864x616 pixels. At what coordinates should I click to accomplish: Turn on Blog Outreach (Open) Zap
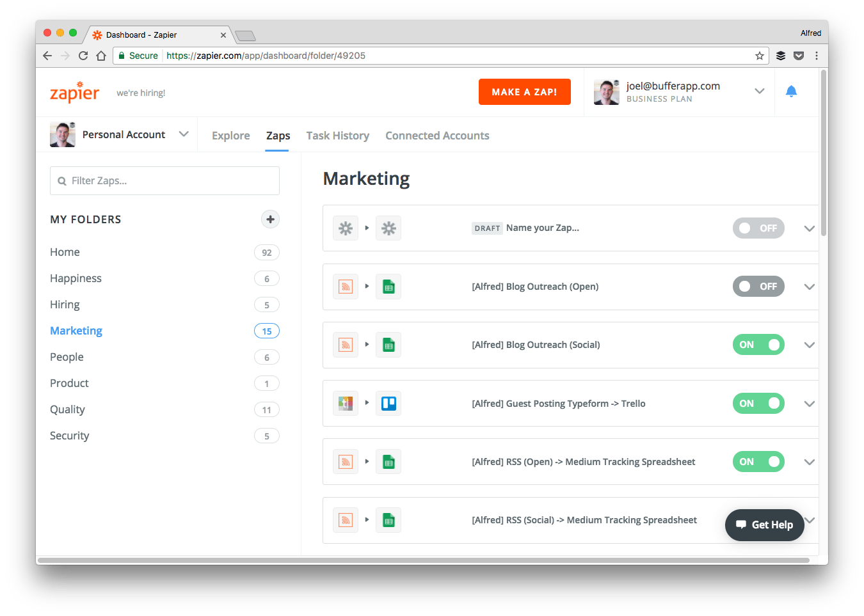(x=758, y=287)
